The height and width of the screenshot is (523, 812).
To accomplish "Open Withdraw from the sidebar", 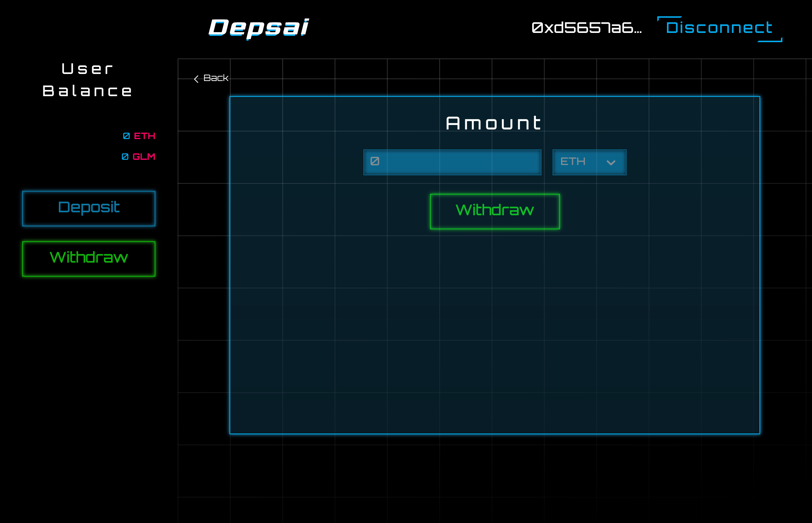I will pyautogui.click(x=89, y=259).
